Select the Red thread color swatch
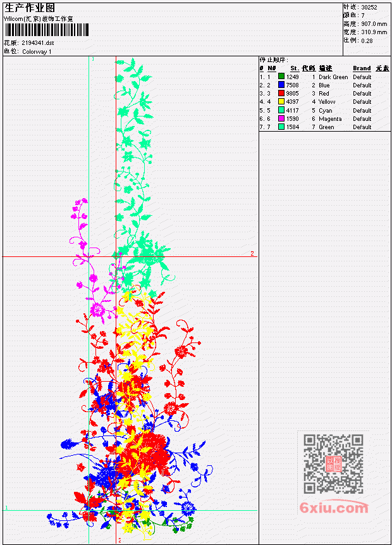 (281, 93)
